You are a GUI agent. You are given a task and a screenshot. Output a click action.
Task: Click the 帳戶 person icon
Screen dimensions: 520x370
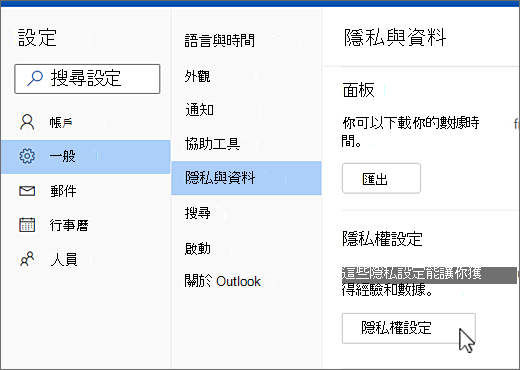pos(27,122)
